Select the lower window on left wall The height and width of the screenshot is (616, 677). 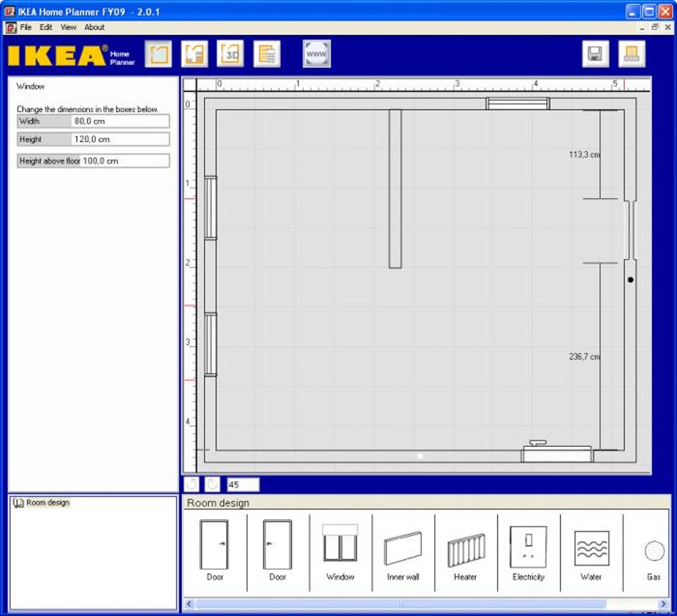tap(210, 345)
